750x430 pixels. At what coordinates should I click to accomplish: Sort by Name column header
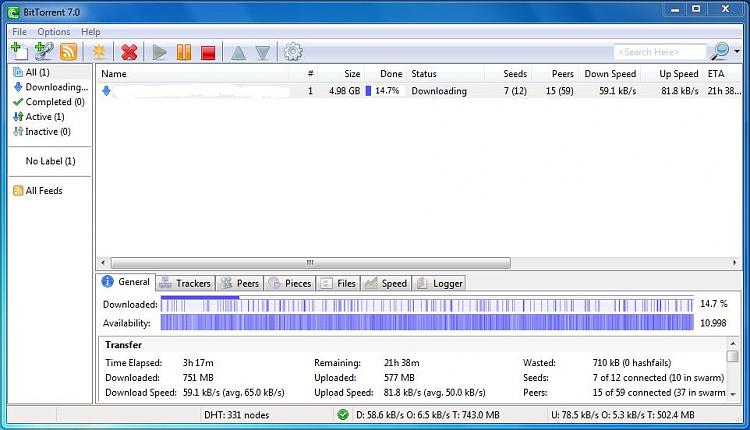point(193,74)
